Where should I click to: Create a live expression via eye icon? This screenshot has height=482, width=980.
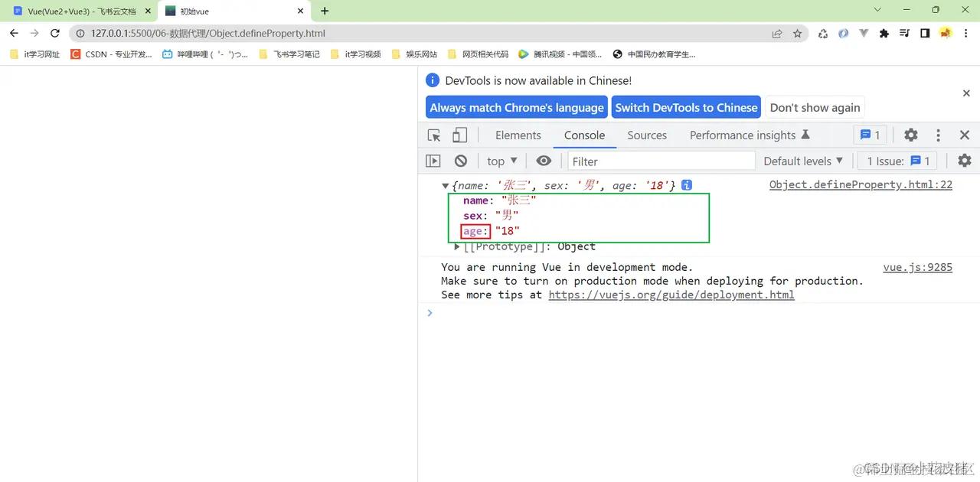point(544,161)
